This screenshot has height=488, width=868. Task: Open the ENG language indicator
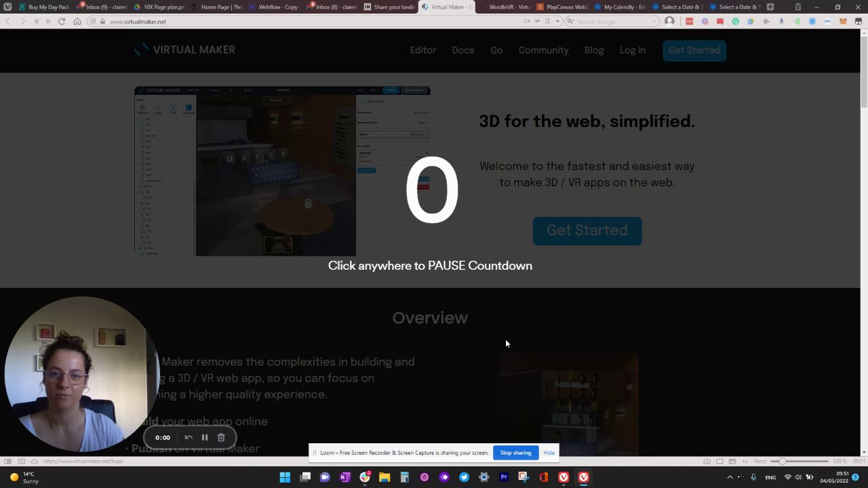coord(770,477)
